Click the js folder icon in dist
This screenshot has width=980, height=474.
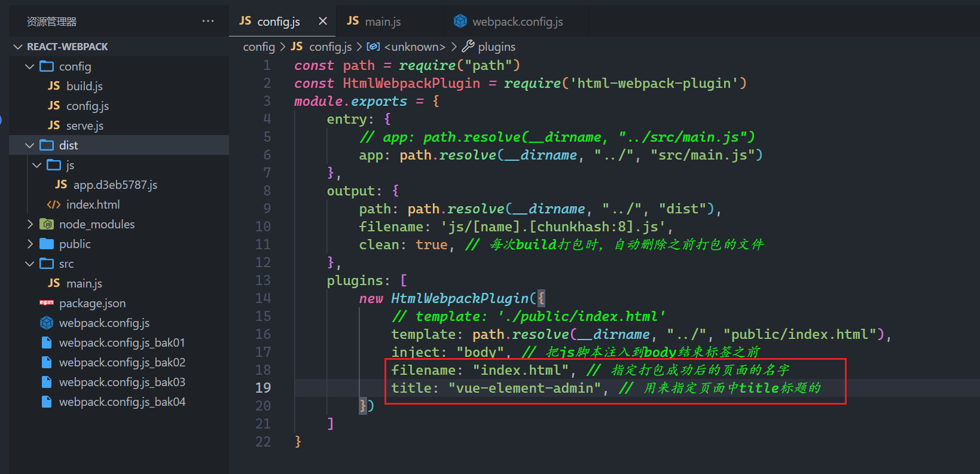pyautogui.click(x=54, y=165)
